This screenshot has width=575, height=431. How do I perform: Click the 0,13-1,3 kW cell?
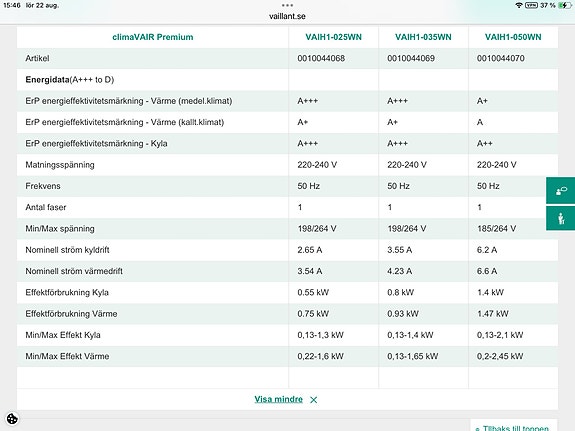(x=321, y=335)
